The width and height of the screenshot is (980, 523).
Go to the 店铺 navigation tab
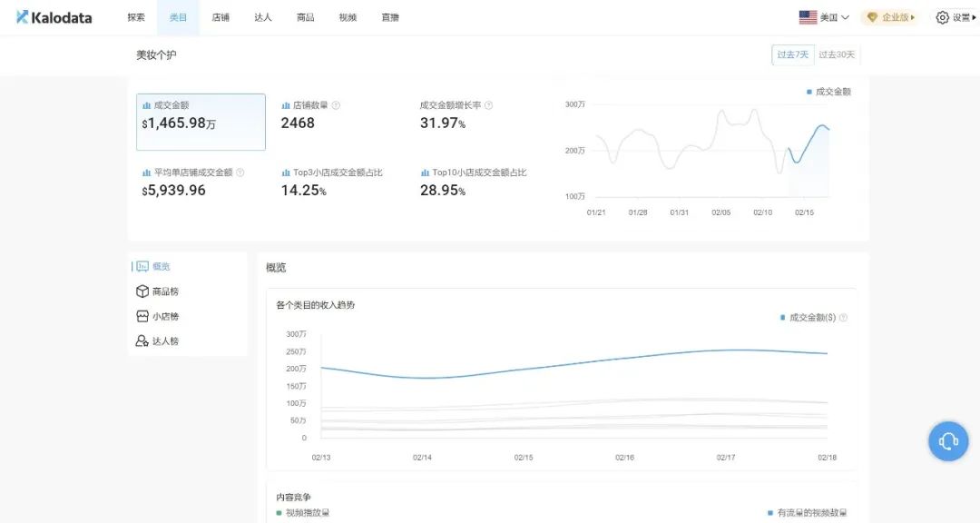(220, 17)
